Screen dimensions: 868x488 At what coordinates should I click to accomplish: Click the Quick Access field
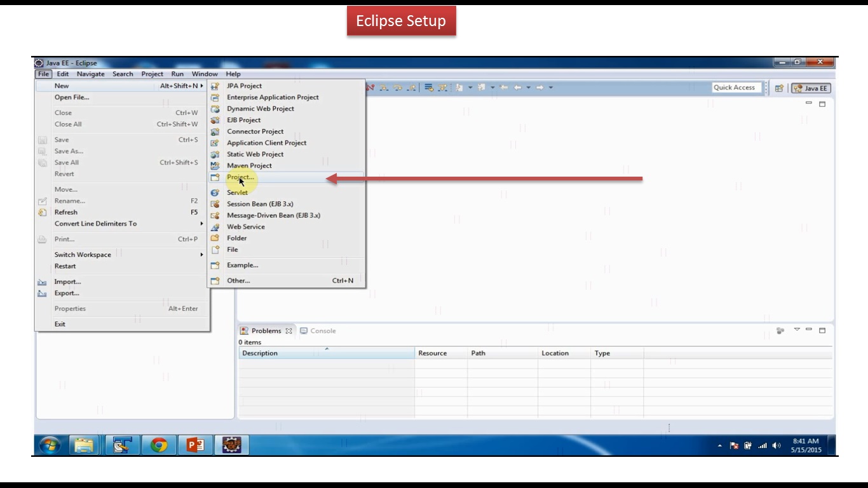tap(736, 88)
